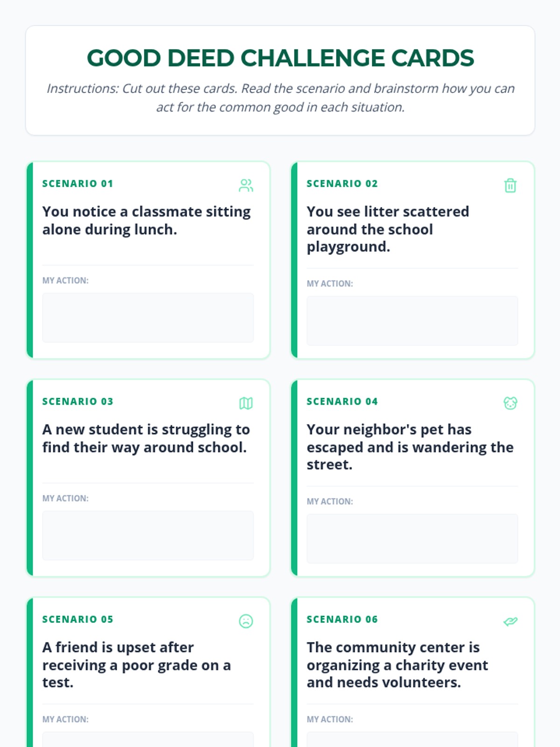Screen dimensions: 560x747
Task: Click the Scenario 05 label
Action: (77, 619)
